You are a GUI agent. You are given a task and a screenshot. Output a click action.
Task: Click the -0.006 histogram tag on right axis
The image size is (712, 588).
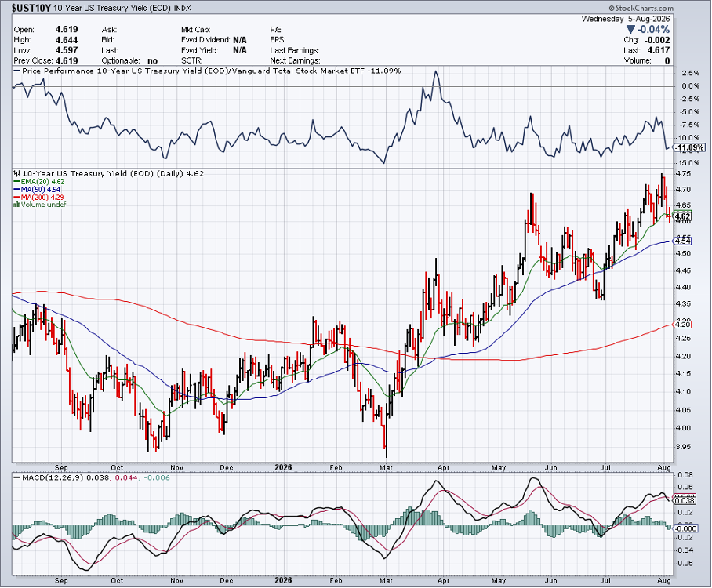[x=687, y=528]
